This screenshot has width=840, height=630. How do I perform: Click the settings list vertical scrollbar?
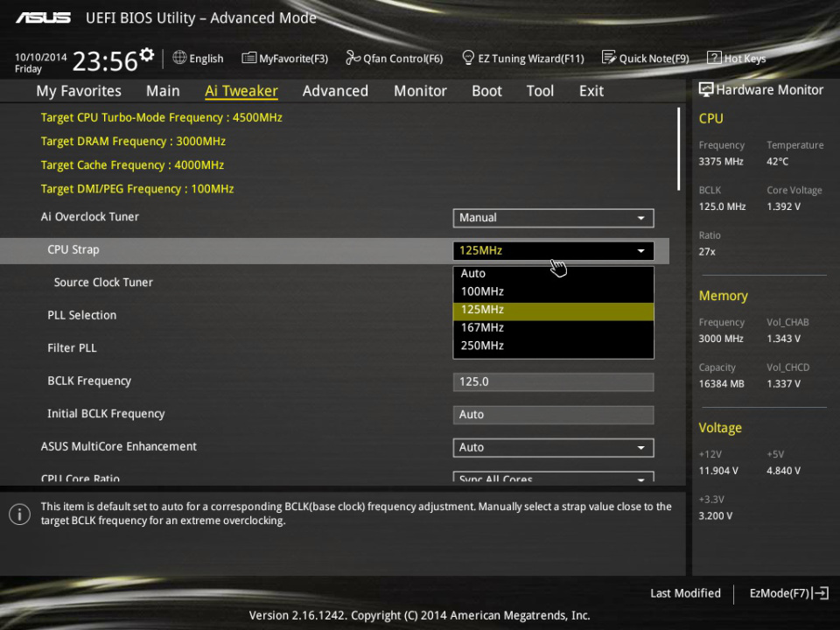(x=678, y=149)
